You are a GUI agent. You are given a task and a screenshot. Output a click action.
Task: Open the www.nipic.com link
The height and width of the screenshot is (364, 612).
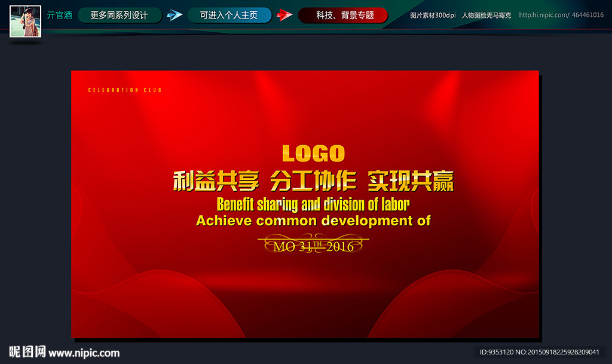coord(84,353)
